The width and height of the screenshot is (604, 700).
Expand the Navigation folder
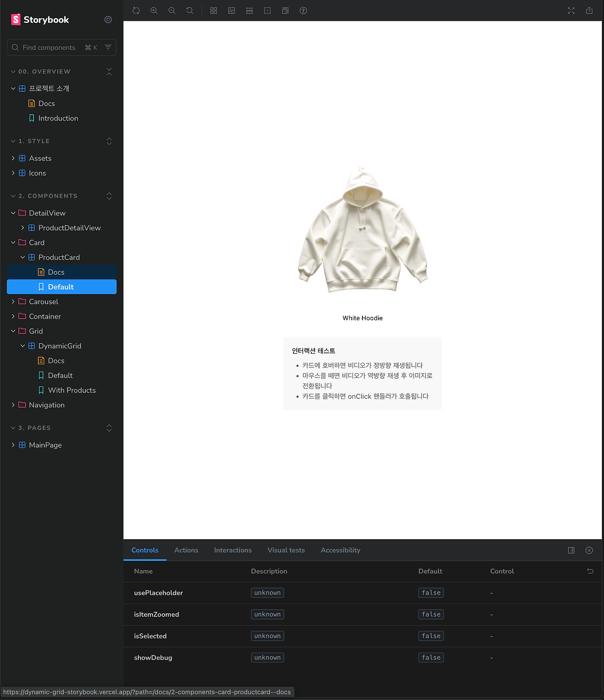(13, 405)
